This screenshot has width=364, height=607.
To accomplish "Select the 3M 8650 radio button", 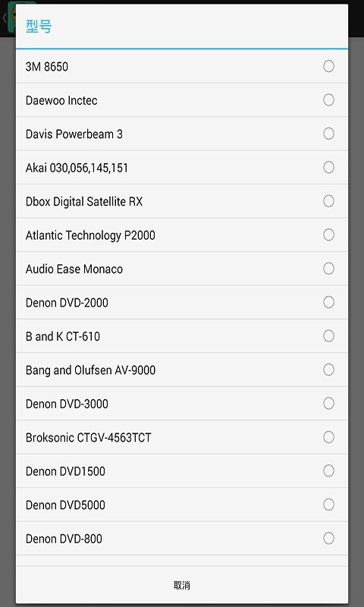I will [328, 66].
